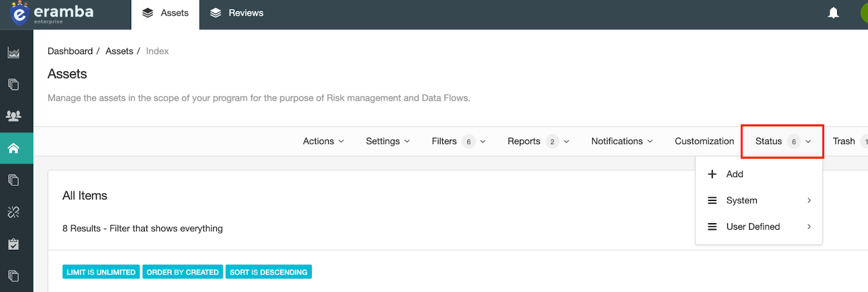The height and width of the screenshot is (292, 868).
Task: Click the plus icon beside Add
Action: pyautogui.click(x=712, y=174)
